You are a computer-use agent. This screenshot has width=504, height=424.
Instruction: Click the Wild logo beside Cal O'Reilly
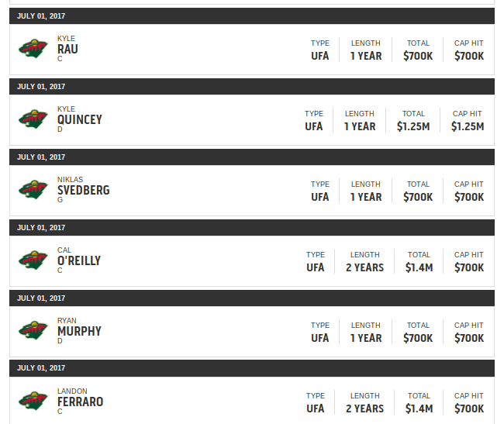pyautogui.click(x=33, y=260)
